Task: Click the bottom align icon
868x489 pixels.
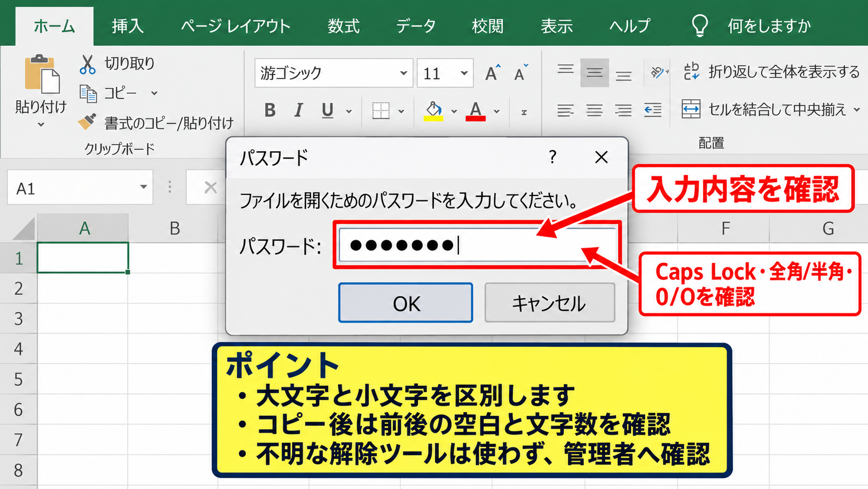Action: coord(623,75)
